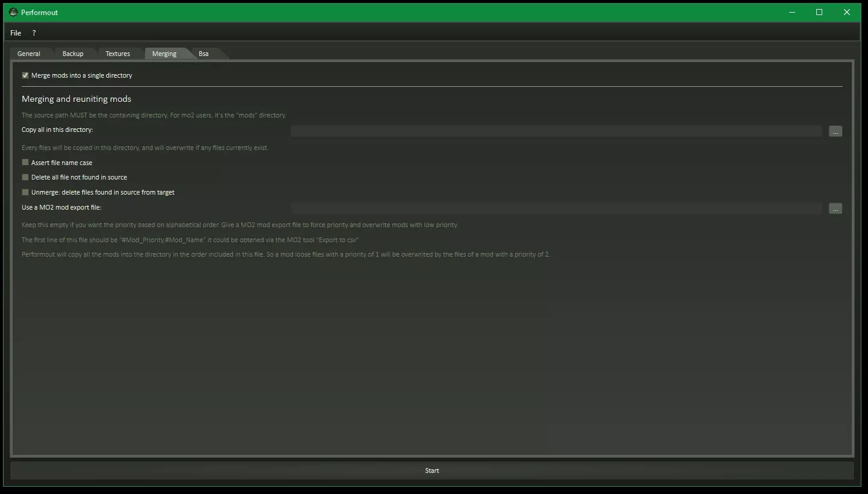This screenshot has height=494, width=868.
Task: Click the 'Keep this empty' priority hint text
Action: coord(240,225)
